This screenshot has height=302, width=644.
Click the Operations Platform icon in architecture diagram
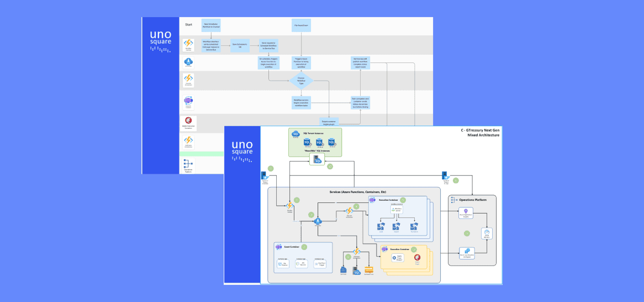454,199
